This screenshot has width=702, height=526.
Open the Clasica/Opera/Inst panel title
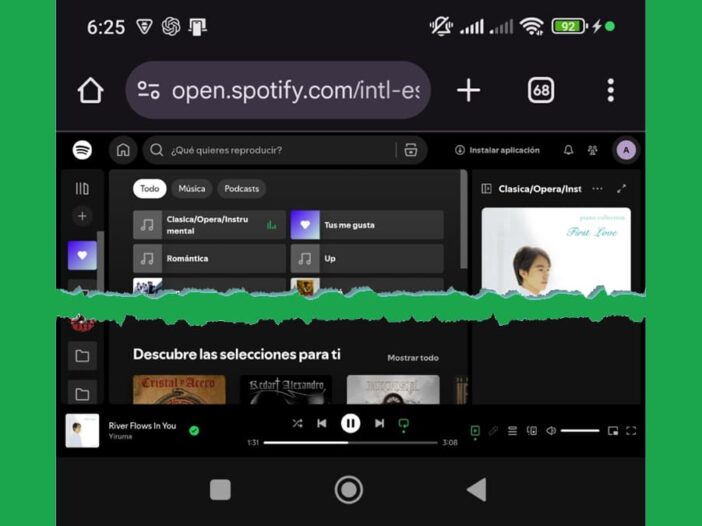pos(540,189)
